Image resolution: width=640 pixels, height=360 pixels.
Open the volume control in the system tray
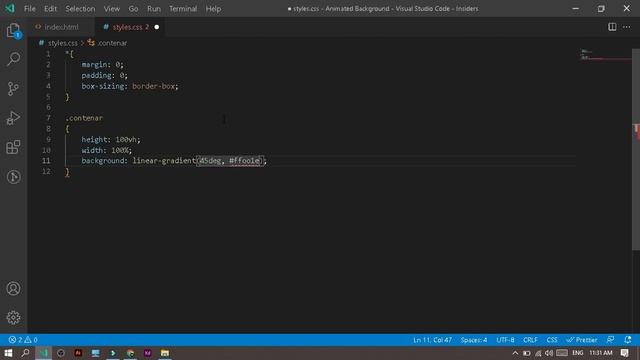(x=549, y=353)
